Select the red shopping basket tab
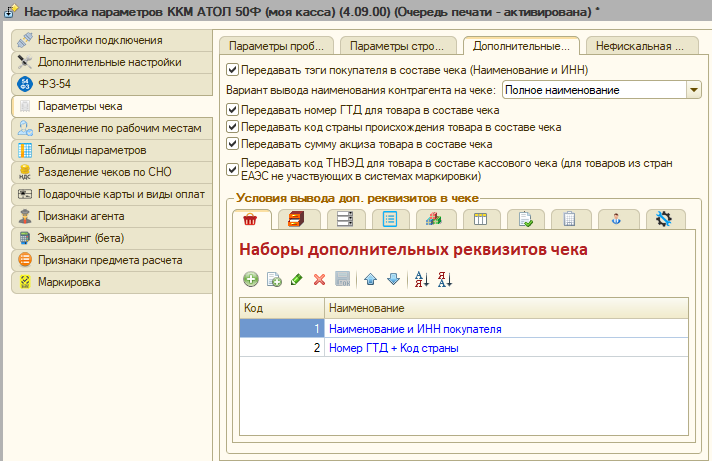 point(250,220)
